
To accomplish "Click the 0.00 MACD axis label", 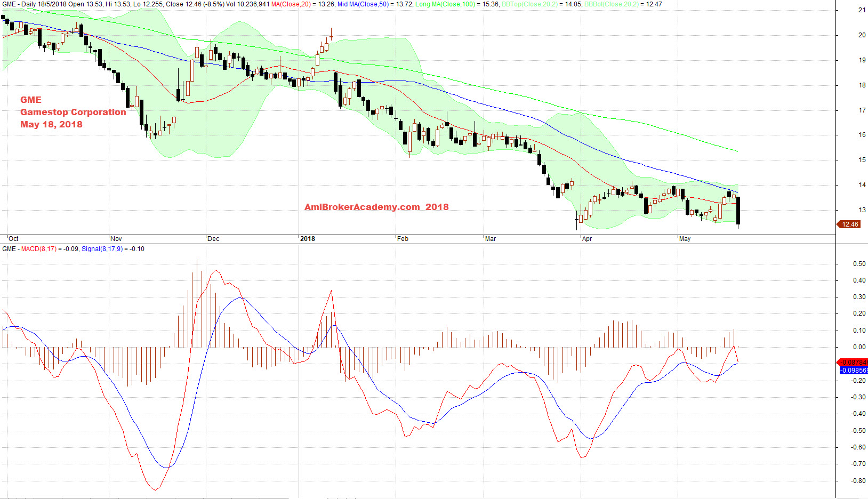I will [859, 347].
